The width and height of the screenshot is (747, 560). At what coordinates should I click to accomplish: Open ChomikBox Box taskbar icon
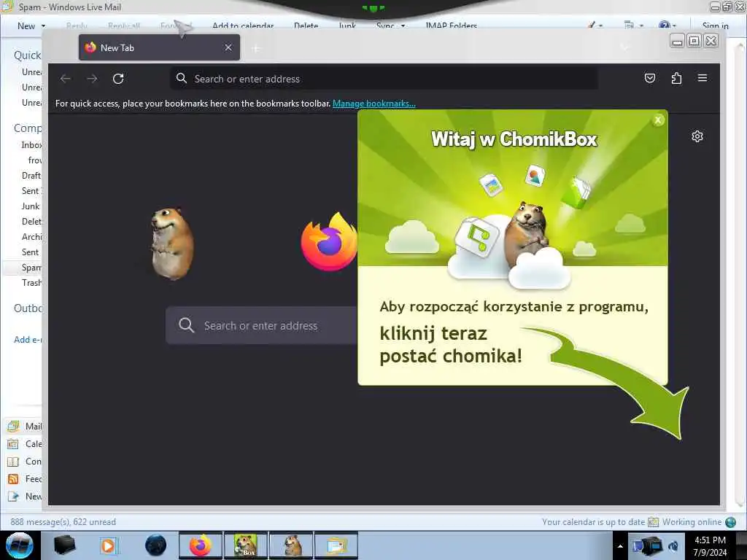(246, 545)
